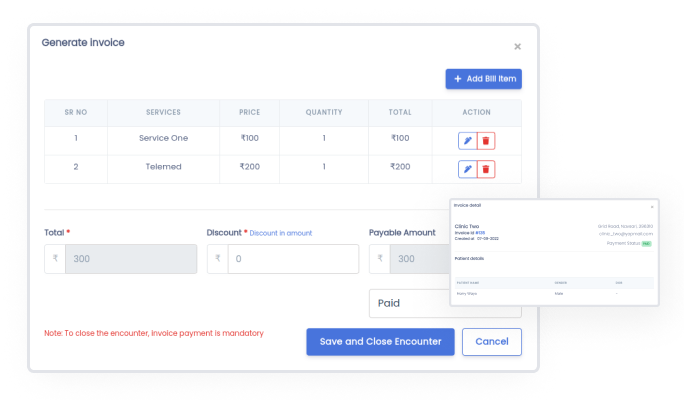Close the Invoice detail popup
Image resolution: width=684 pixels, height=400 pixels.
pos(652,206)
